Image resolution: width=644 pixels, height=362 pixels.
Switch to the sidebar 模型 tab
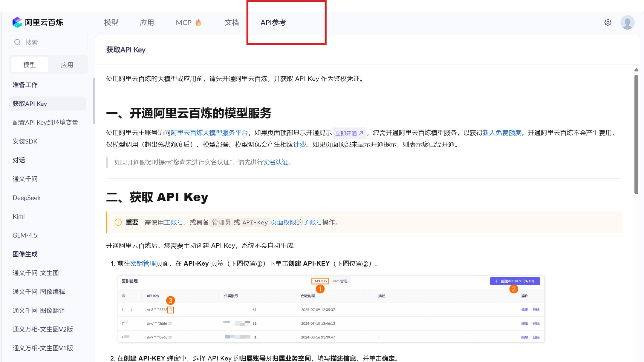click(x=30, y=65)
